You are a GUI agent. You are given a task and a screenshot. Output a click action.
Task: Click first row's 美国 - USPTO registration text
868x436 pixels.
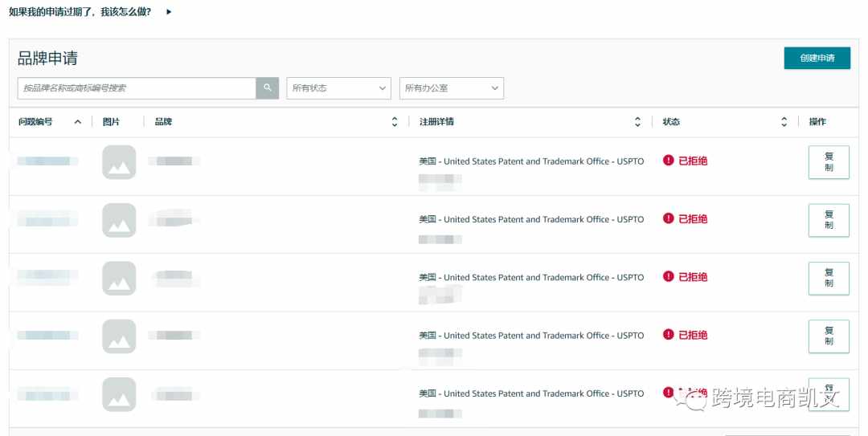pyautogui.click(x=531, y=161)
